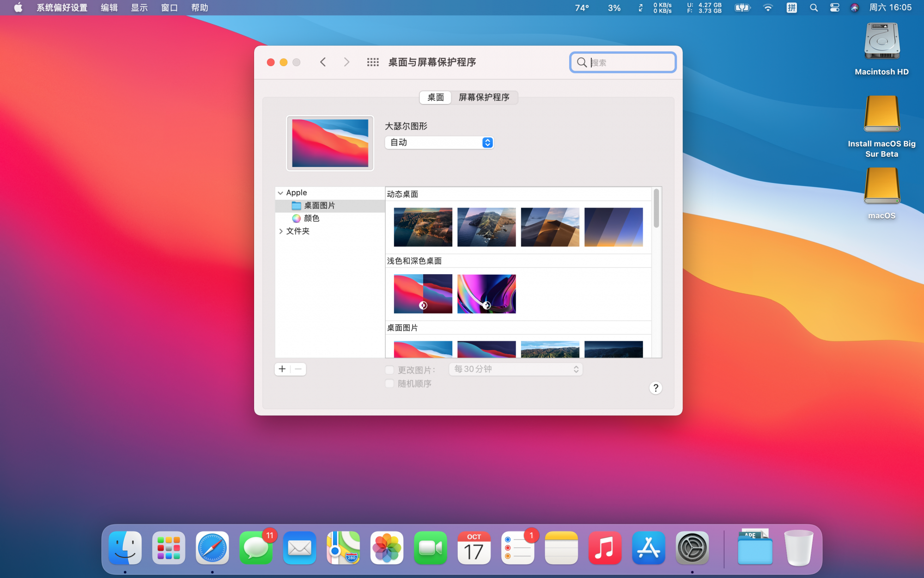Image resolution: width=924 pixels, height=578 pixels.
Task: Go back with the left arrow
Action: tap(323, 62)
